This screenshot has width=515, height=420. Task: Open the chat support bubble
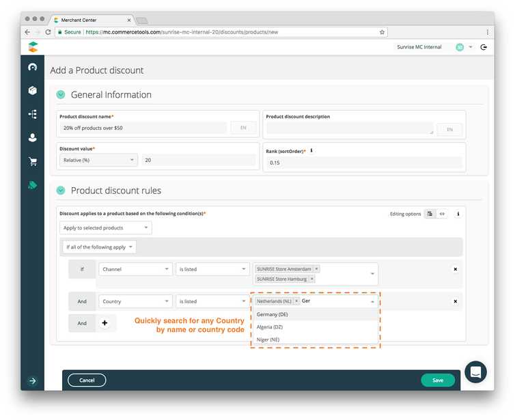tap(475, 372)
